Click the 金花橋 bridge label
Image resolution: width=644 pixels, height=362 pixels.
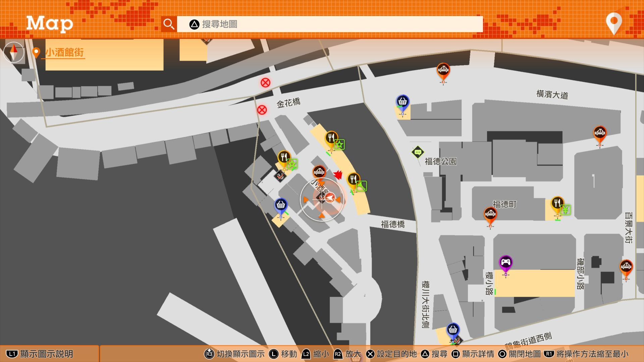pyautogui.click(x=288, y=103)
